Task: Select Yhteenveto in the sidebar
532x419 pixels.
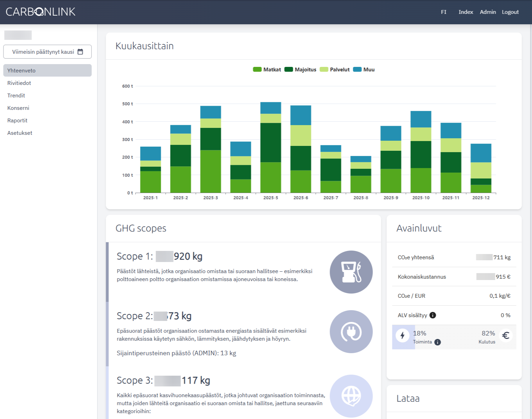Action: click(47, 70)
